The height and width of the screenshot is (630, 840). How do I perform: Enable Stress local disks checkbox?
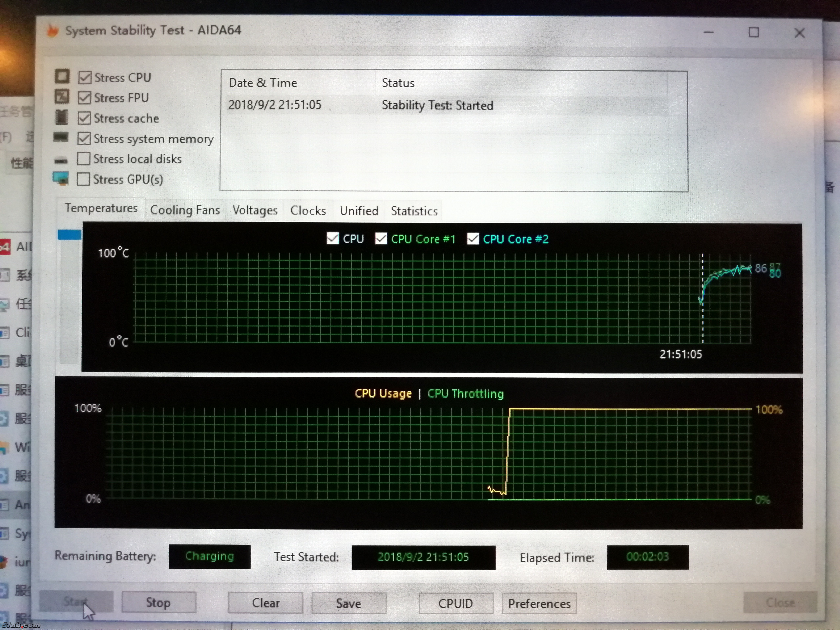point(84,159)
